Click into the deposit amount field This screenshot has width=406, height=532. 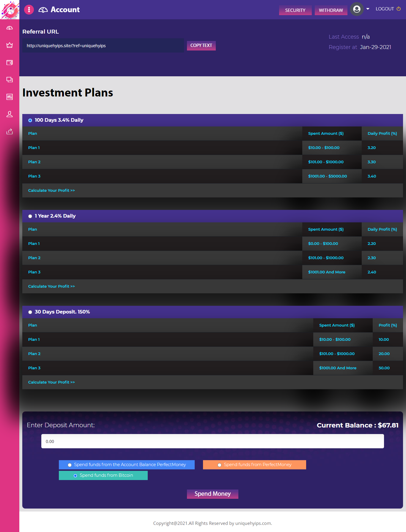(213, 441)
